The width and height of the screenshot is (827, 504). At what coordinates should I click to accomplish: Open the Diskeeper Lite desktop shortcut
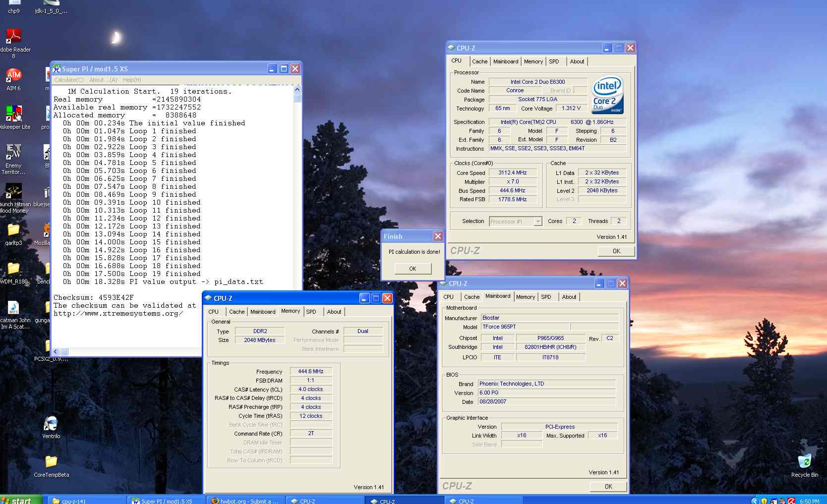pos(13,113)
